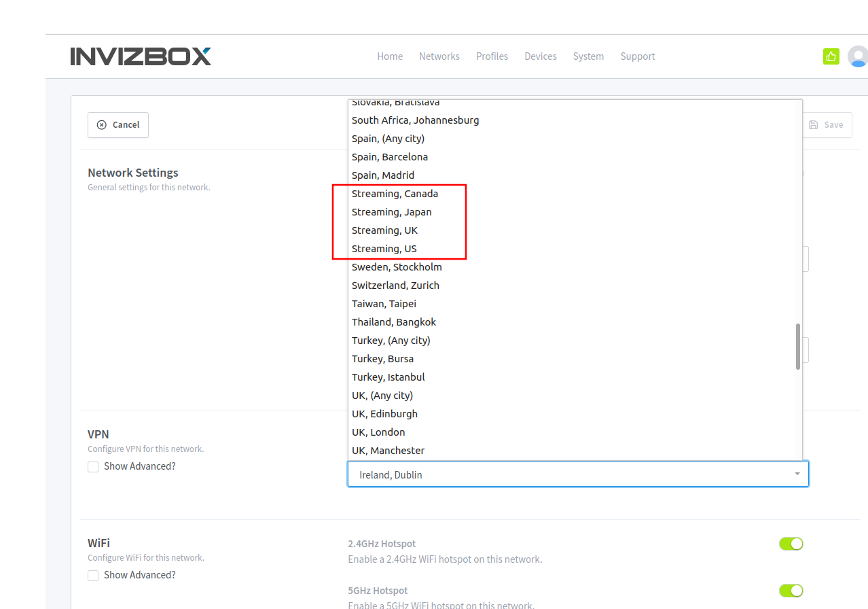Open the user profile avatar
The image size is (868, 609).
click(x=858, y=56)
